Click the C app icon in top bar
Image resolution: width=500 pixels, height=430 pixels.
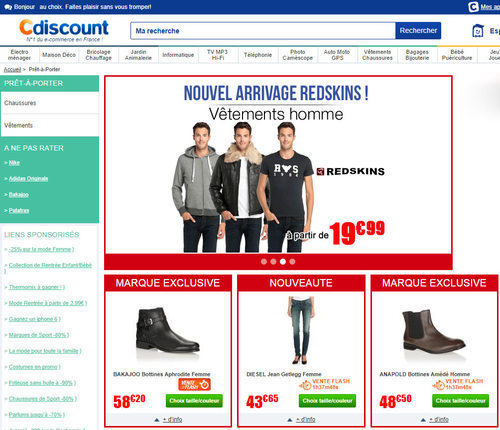473,7
